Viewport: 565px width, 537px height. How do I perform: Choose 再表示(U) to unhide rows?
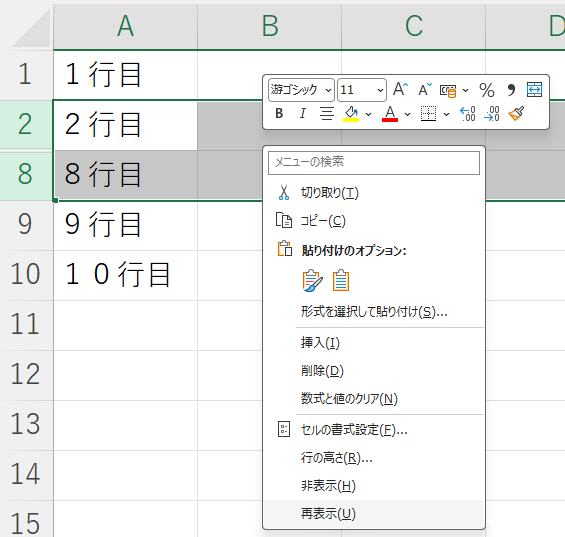[x=374, y=514]
